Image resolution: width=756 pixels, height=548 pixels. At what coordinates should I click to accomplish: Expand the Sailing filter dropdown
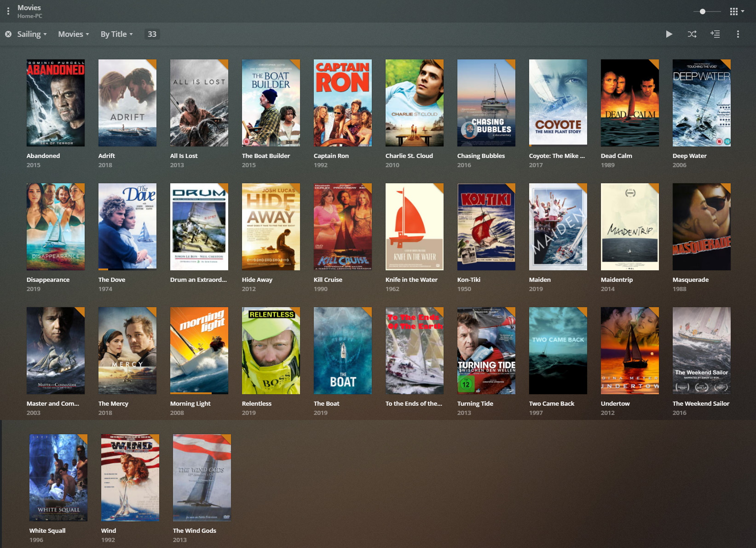tap(32, 34)
